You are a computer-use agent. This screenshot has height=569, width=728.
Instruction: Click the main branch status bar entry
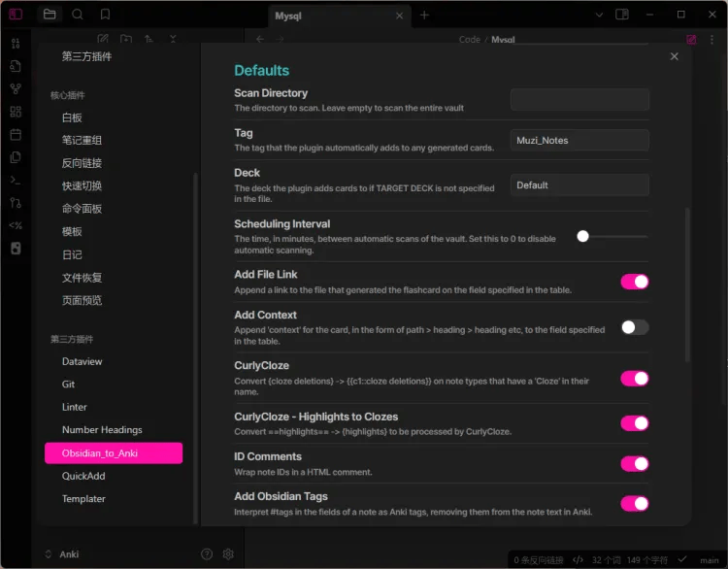(709, 560)
